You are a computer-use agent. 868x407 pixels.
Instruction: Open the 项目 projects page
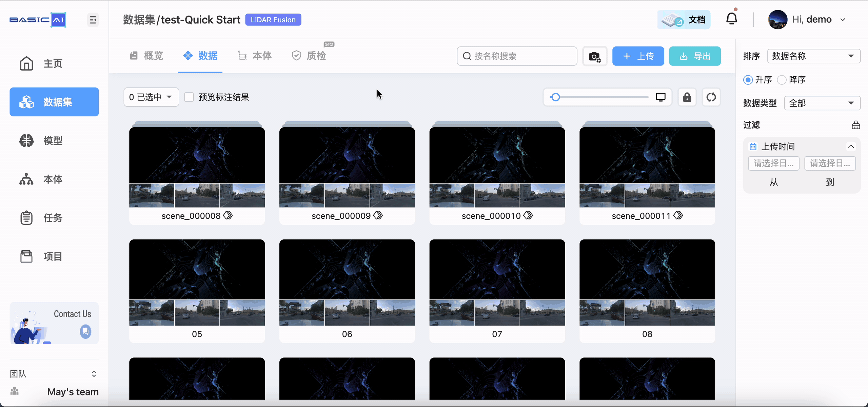pyautogui.click(x=54, y=256)
